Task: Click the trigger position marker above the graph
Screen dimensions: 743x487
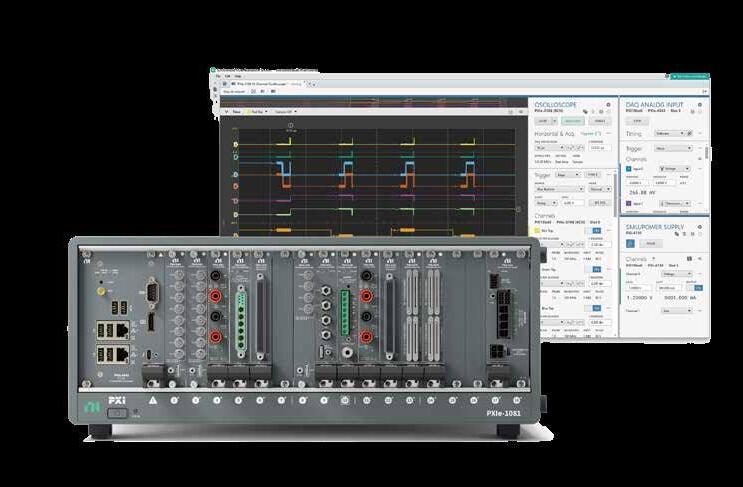Action: (x=290, y=126)
